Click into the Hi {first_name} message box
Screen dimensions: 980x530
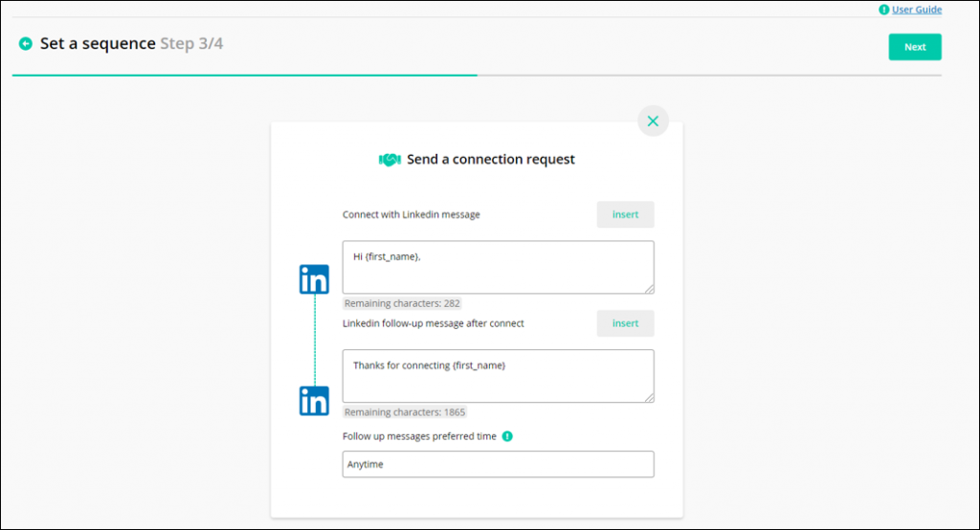(x=498, y=268)
